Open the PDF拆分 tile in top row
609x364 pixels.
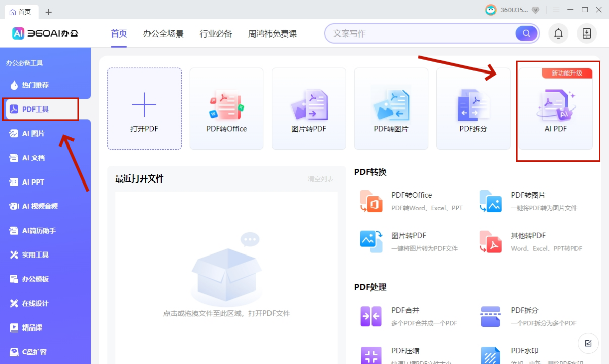(473, 109)
